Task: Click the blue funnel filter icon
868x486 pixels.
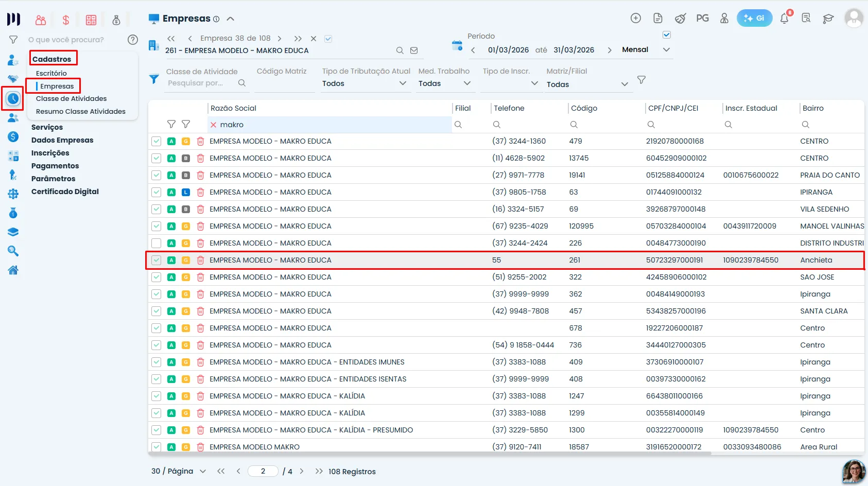Action: [x=154, y=79]
